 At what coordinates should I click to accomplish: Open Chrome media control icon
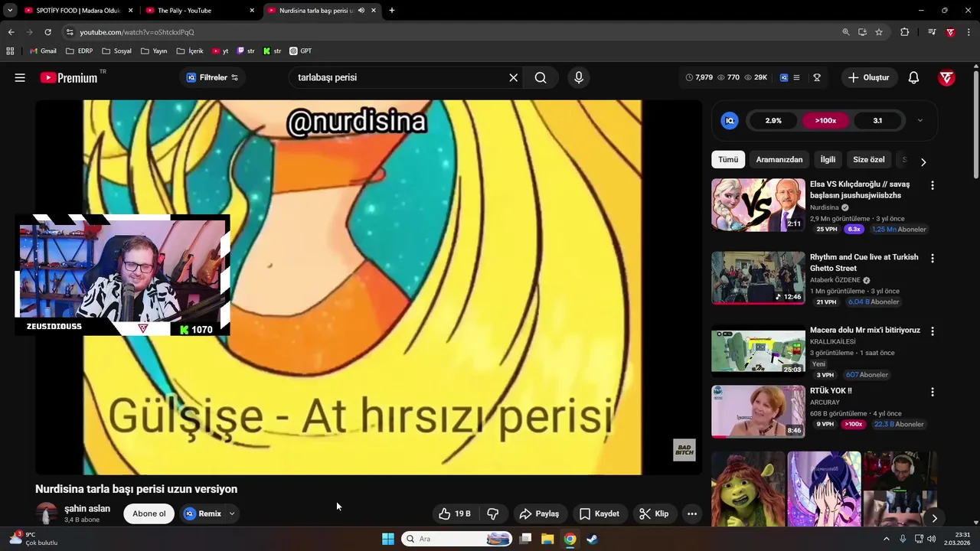tap(932, 32)
